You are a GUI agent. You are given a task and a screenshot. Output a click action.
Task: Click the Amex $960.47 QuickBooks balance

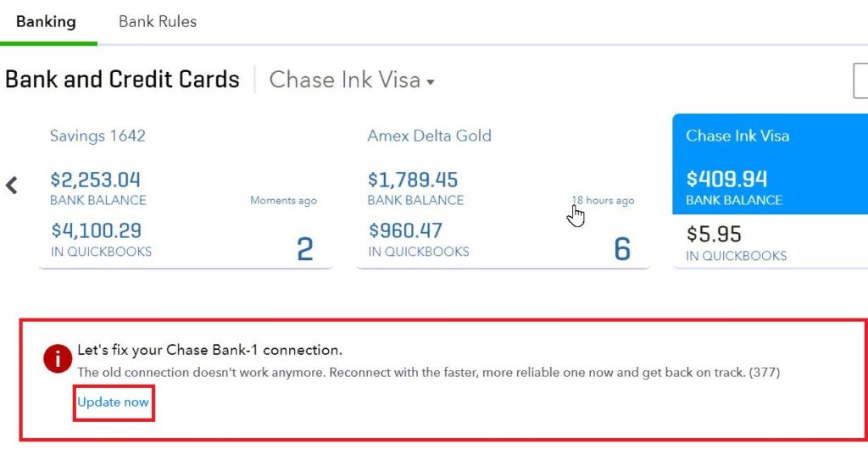[x=405, y=230]
